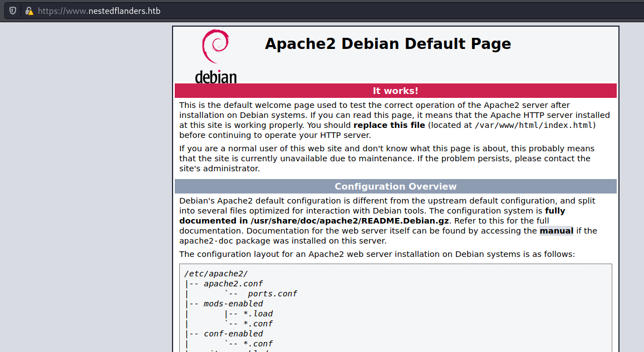Screen dimensions: 644x352
Task: Click the /etc/apache2/ tree root line
Action: (216, 274)
